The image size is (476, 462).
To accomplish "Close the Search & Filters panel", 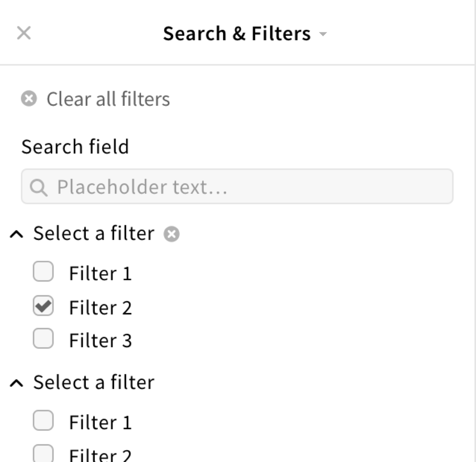I will click(x=24, y=33).
